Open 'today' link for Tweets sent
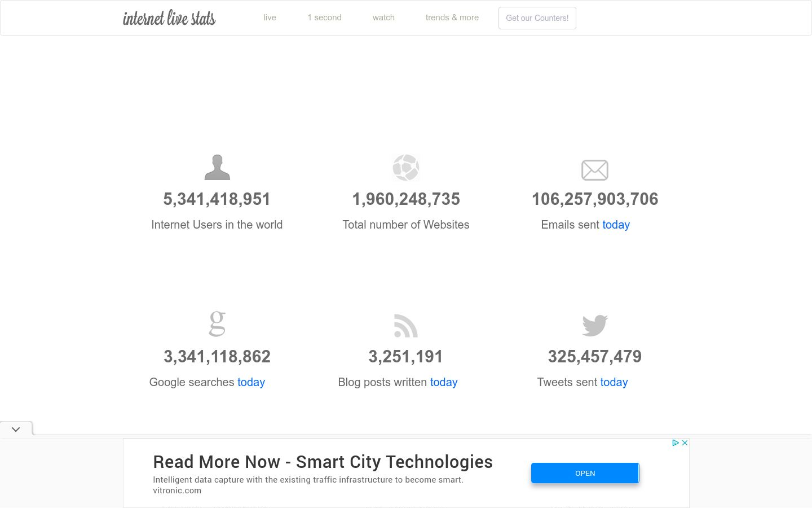 [x=614, y=382]
